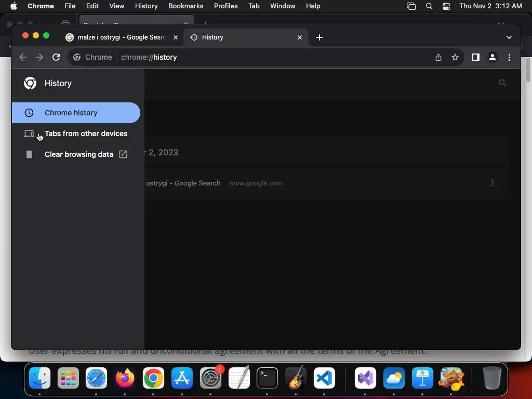Launch Visual Studio Code from the Dock
This screenshot has height=399, width=532.
[324, 378]
